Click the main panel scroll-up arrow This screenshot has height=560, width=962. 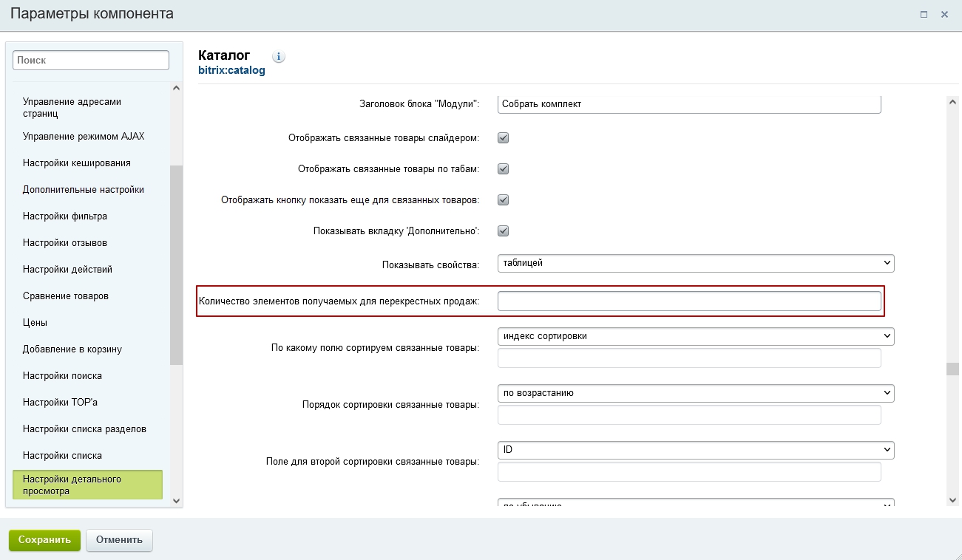pos(952,101)
